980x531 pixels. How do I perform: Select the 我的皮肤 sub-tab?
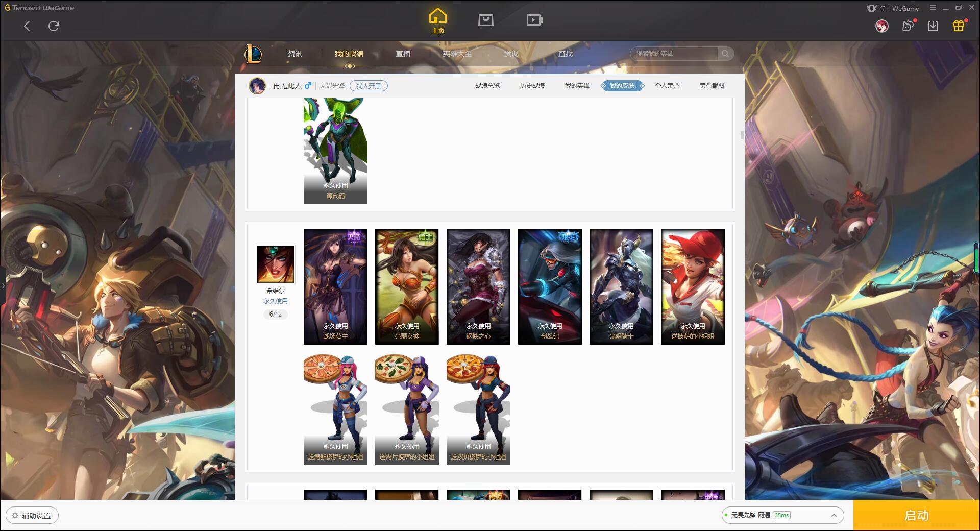click(x=622, y=86)
